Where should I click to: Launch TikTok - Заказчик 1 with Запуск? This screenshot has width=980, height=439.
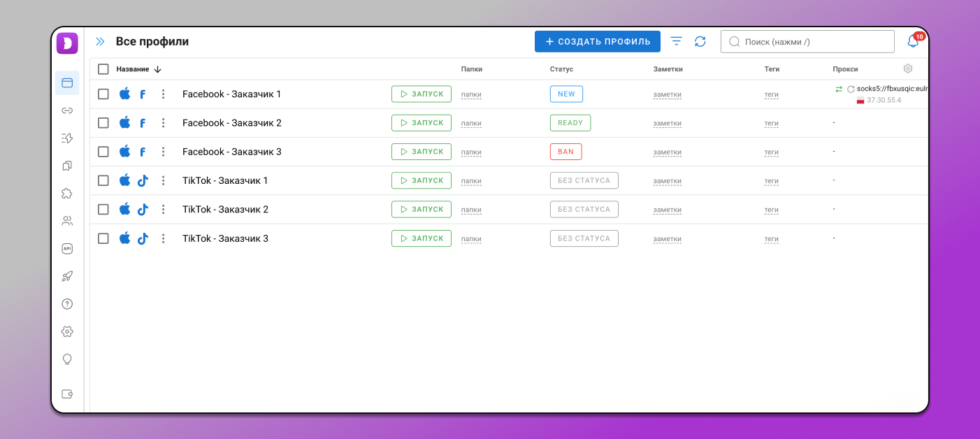pyautogui.click(x=421, y=180)
